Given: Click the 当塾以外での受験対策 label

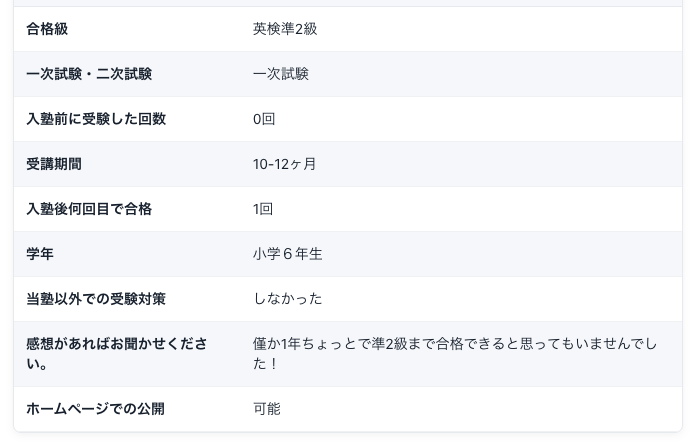Looking at the screenshot, I should coord(96,299).
